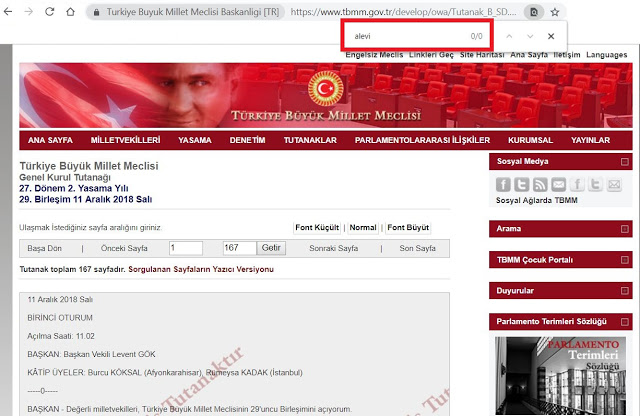The height and width of the screenshot is (416, 640).
Task: Open the first Twitter icon in Sosyal Medya
Action: 521,185
